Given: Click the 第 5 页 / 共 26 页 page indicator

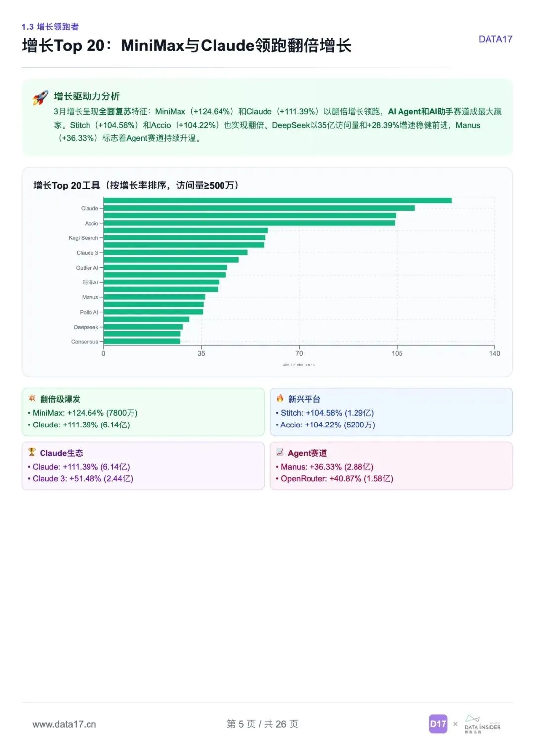Looking at the screenshot, I should 263,724.
